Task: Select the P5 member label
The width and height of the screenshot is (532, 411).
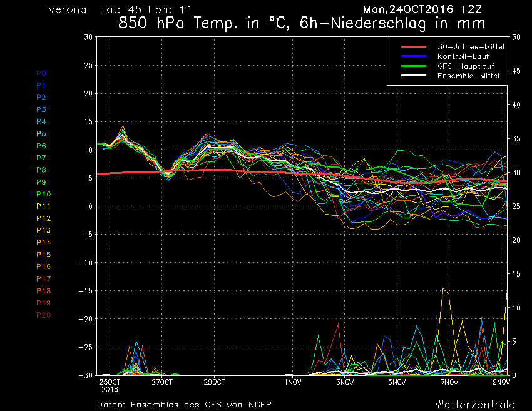Action: click(41, 134)
